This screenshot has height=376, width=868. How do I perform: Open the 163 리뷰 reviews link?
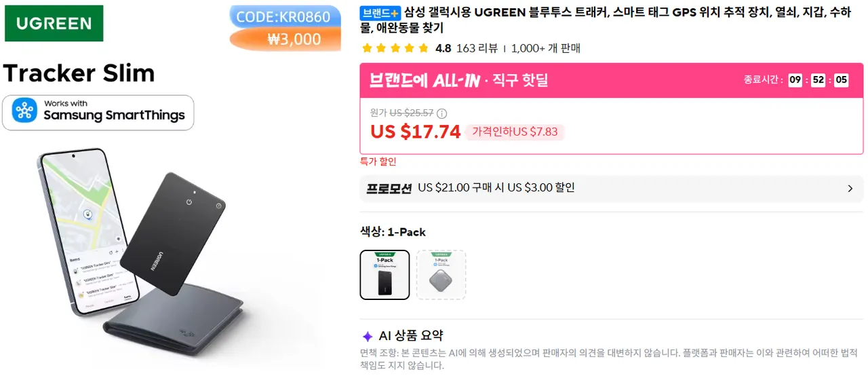click(x=477, y=48)
